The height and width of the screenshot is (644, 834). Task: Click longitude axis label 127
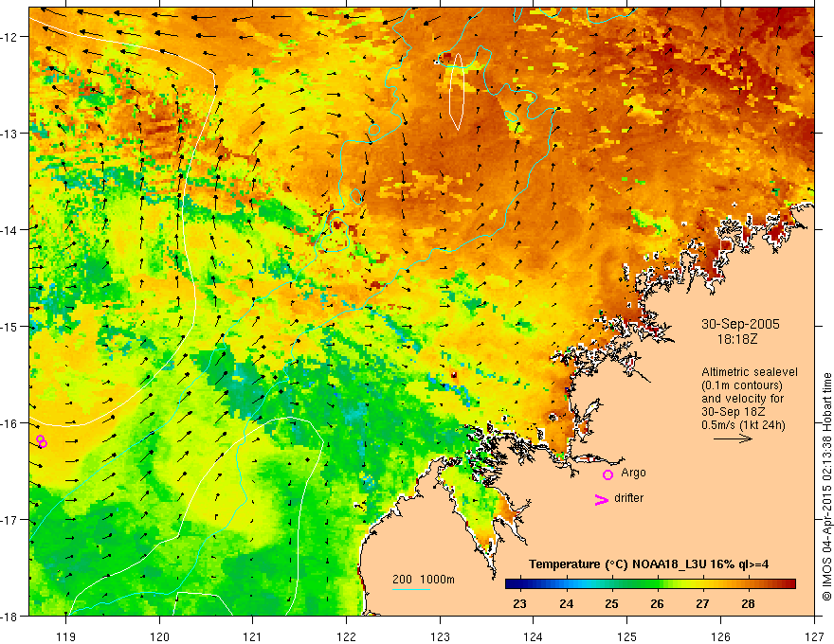[814, 636]
